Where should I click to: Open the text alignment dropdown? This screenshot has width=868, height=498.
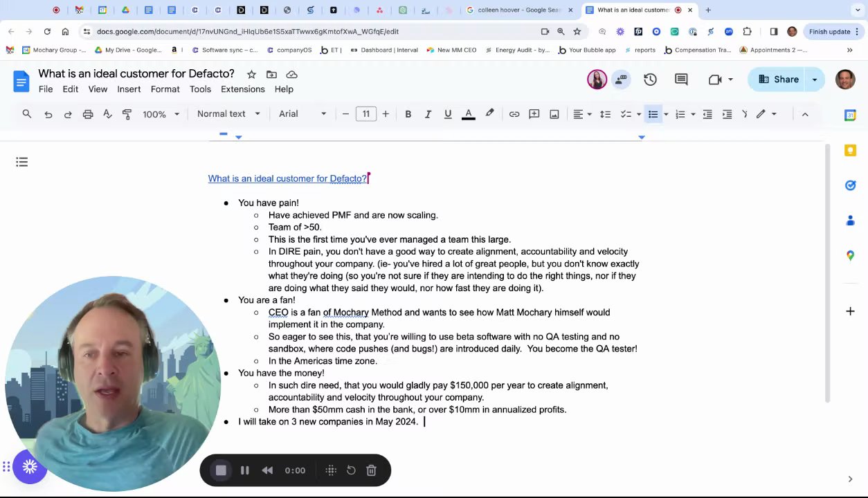(x=582, y=114)
